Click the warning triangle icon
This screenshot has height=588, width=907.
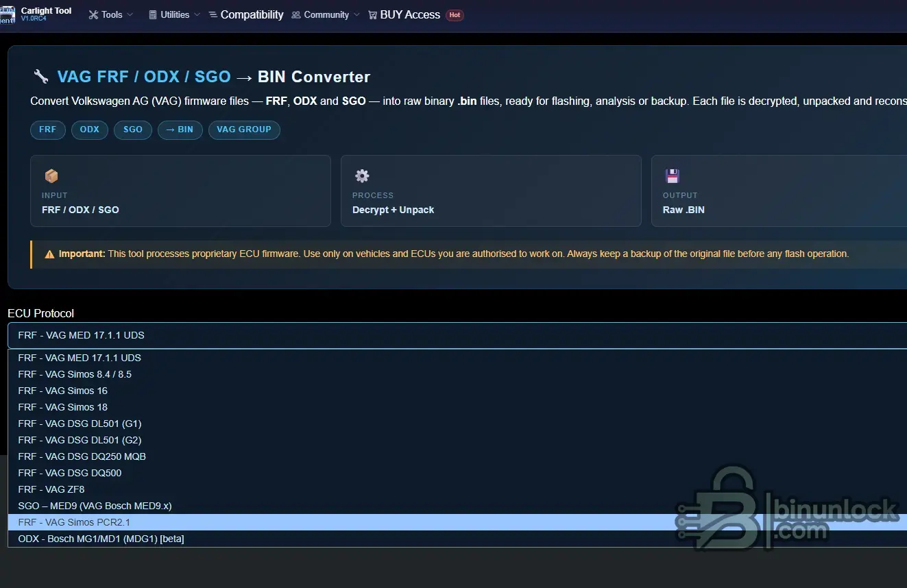click(49, 254)
